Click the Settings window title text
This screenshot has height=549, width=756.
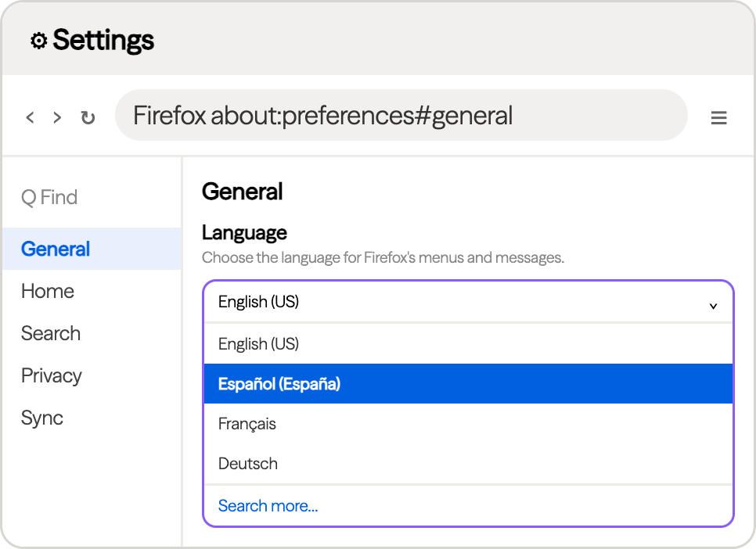tap(103, 40)
